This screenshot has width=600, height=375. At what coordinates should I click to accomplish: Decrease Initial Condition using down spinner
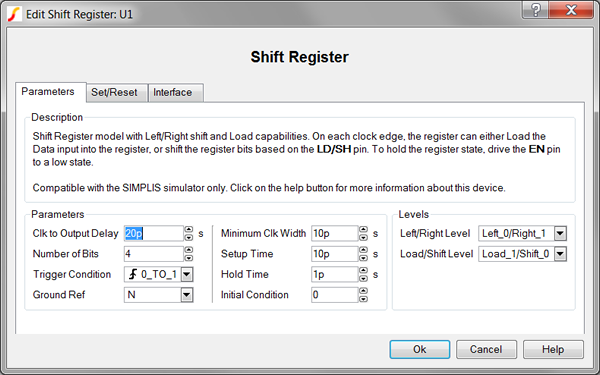pyautogui.click(x=364, y=298)
